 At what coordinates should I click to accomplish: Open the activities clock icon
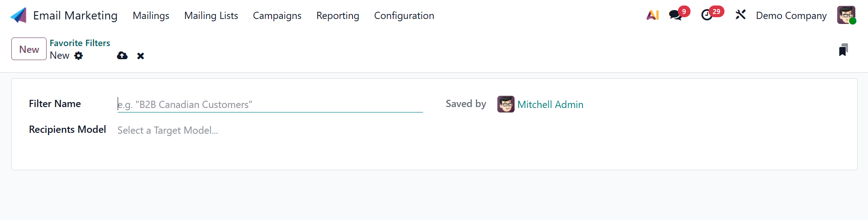tap(707, 15)
